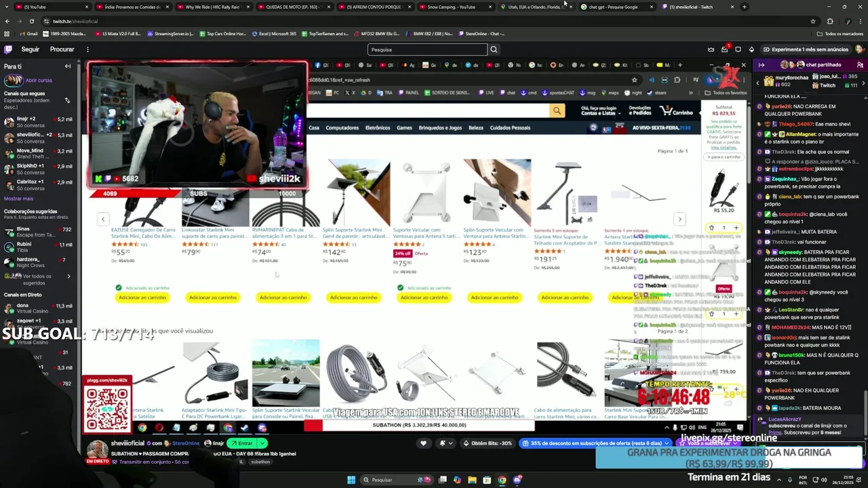Reload the page in Chrome

(x=32, y=21)
